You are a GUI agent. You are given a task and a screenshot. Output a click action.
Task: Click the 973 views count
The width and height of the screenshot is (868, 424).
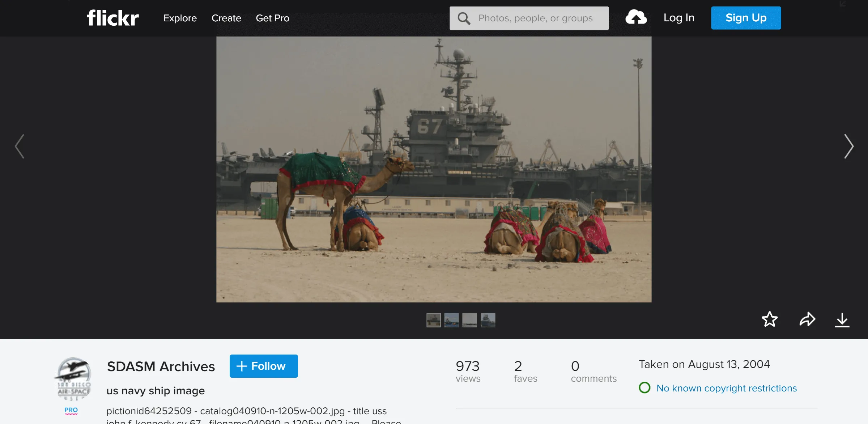click(468, 371)
